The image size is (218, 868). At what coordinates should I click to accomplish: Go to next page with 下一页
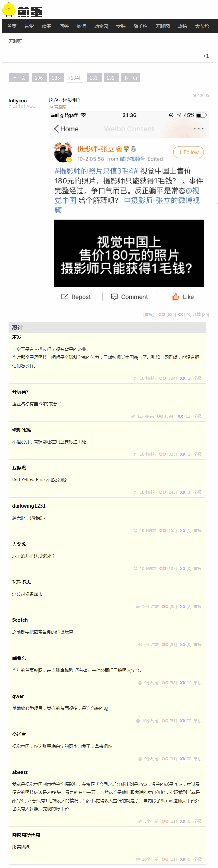[130, 78]
